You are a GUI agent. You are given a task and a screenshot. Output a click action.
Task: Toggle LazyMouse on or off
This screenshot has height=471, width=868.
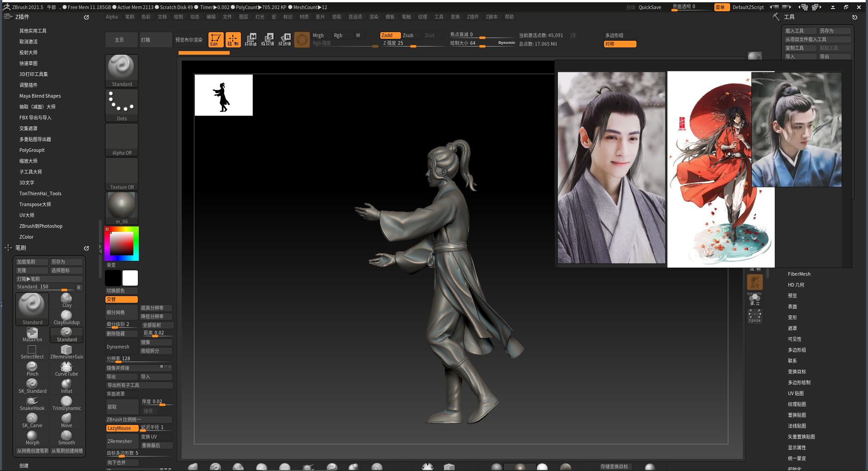(122, 428)
